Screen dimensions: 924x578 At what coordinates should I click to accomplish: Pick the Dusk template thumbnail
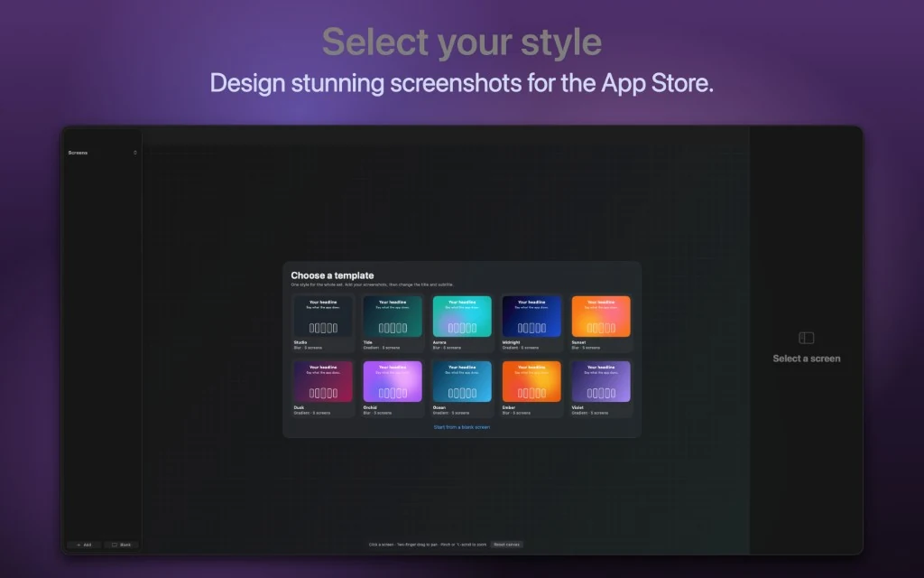(x=323, y=382)
